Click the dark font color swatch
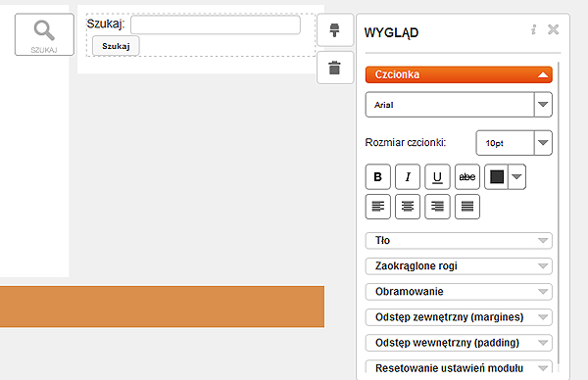 pyautogui.click(x=497, y=177)
